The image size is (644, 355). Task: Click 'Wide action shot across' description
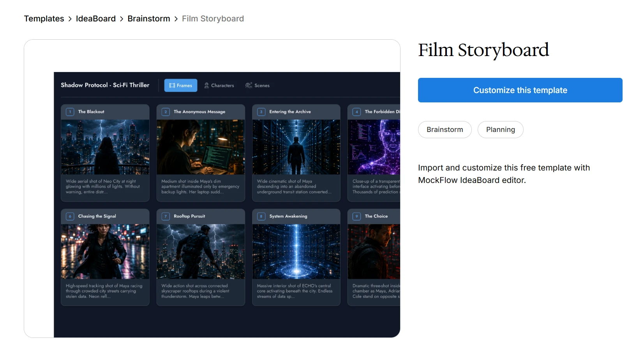click(x=195, y=291)
